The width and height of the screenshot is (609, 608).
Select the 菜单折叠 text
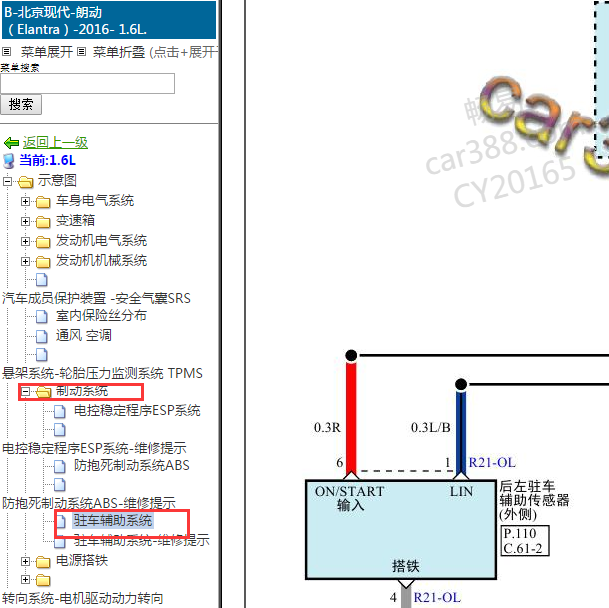(x=119, y=52)
